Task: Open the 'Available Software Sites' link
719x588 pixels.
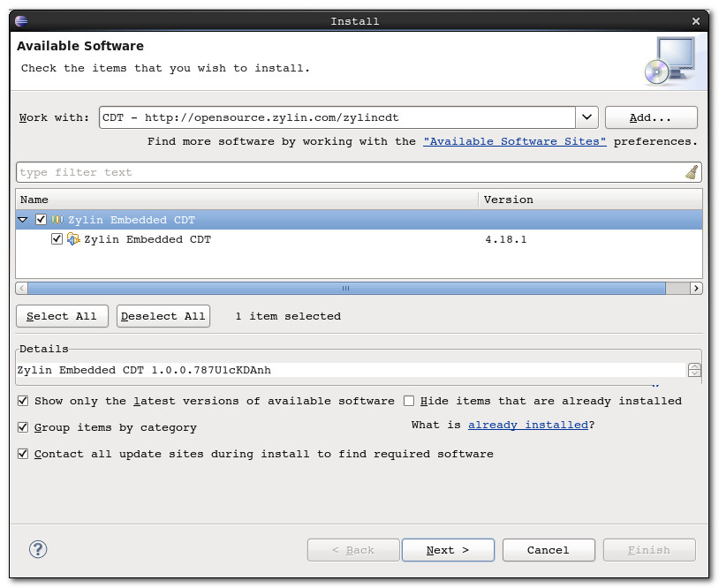Action: pos(514,141)
